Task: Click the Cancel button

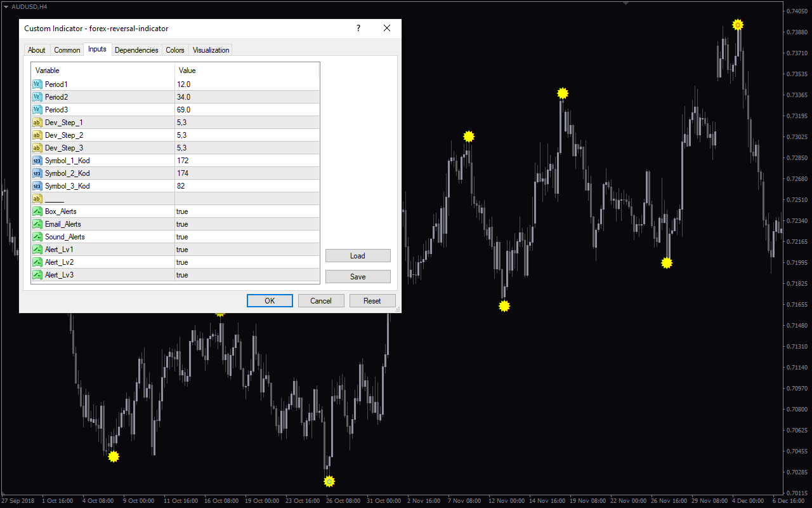Action: tap(321, 301)
